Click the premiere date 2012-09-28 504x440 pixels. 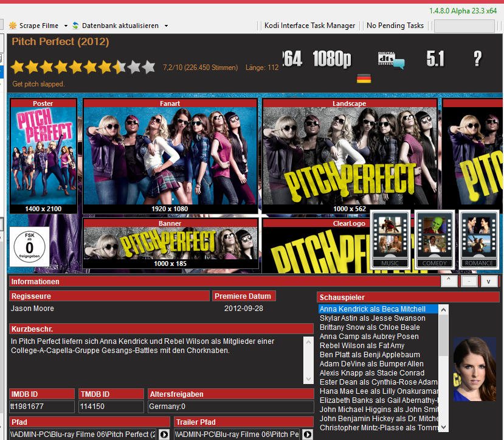(x=244, y=309)
